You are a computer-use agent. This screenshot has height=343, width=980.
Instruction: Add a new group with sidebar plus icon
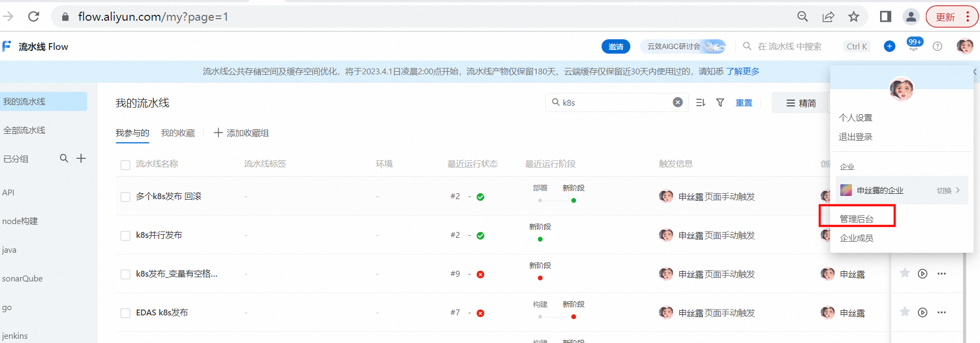(81, 158)
